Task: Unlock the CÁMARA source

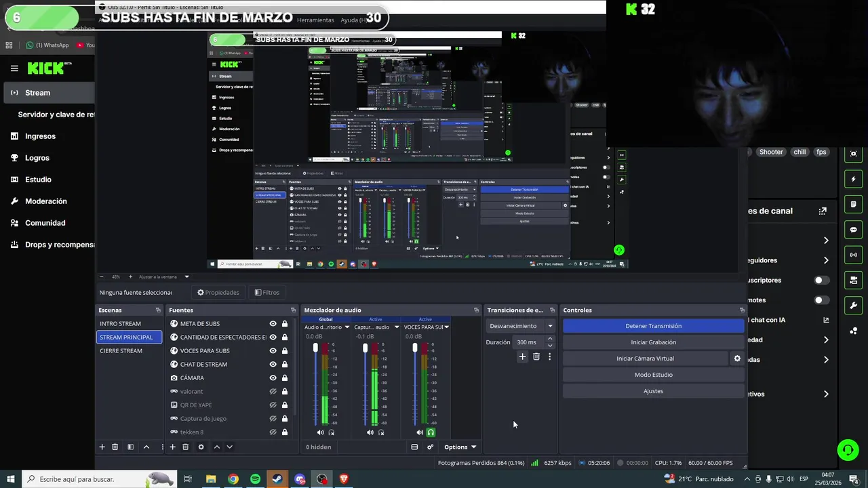Action: coord(285,378)
